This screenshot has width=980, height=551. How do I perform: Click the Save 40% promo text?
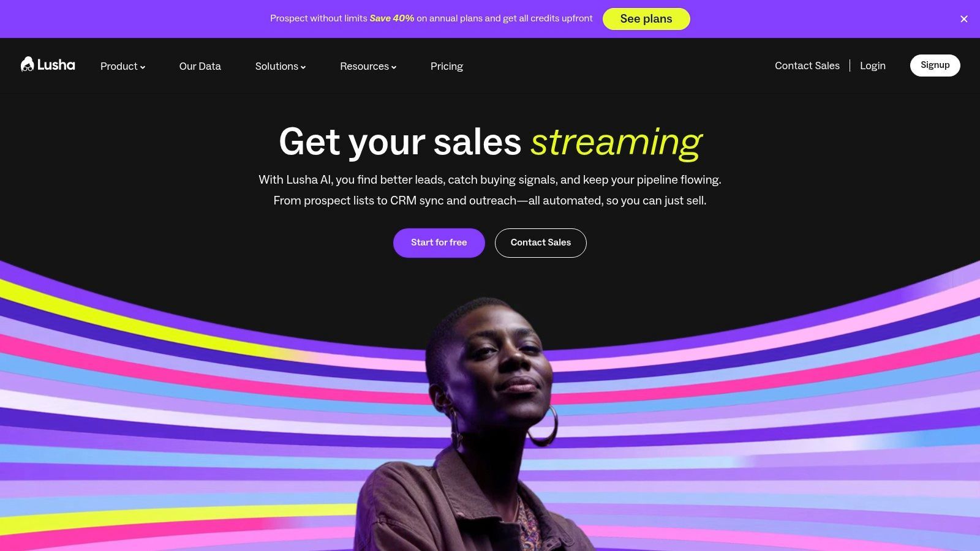pyautogui.click(x=392, y=18)
